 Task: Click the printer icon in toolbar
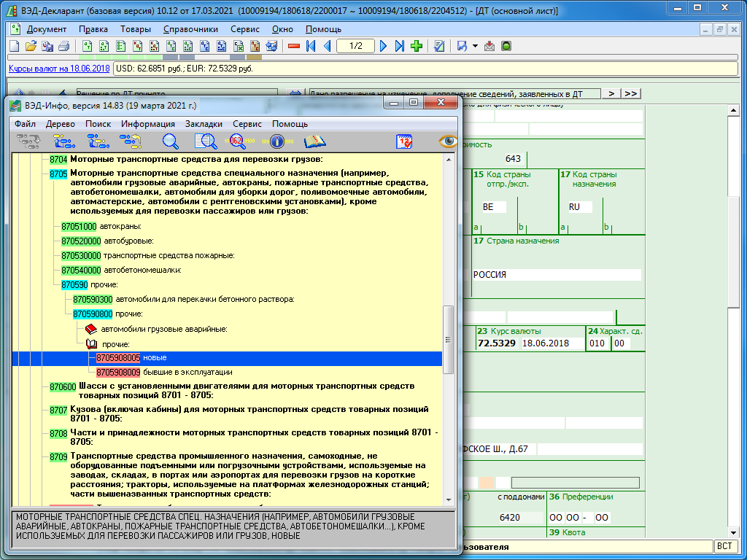click(63, 46)
